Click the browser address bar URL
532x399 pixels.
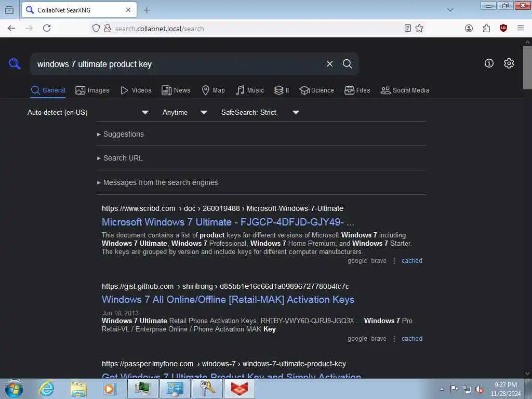pos(159,29)
